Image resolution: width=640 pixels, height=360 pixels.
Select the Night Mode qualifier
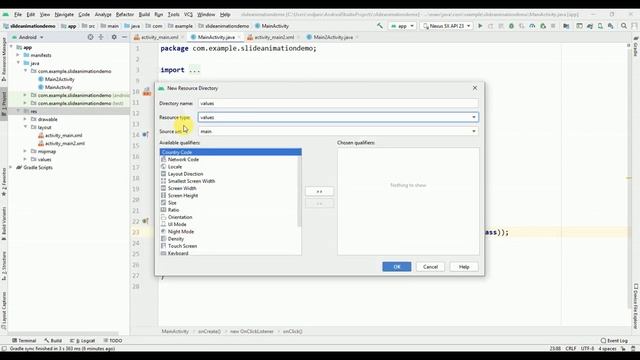tap(181, 231)
